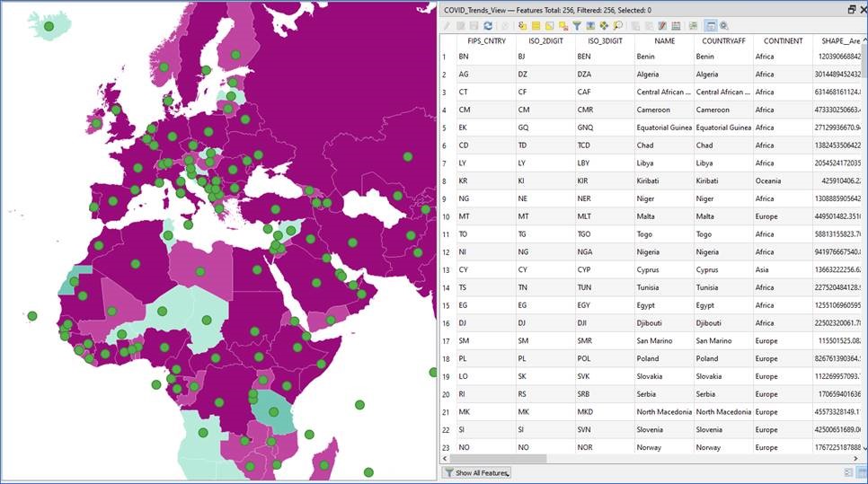868x484 pixels.
Task: Deselect all features icon
Action: pos(563,25)
